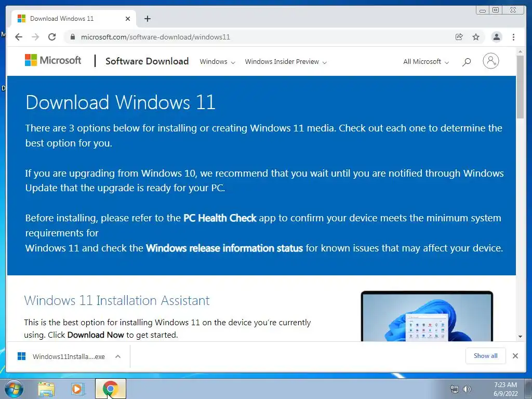The height and width of the screenshot is (399, 532).
Task: Click the Windows 11 laptop image
Action: [427, 316]
